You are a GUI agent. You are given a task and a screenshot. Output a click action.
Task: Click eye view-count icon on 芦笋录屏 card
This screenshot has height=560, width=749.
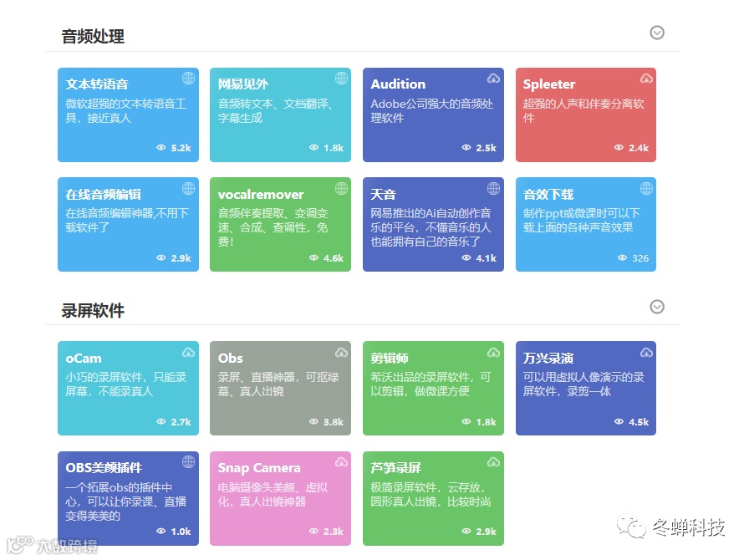point(466,532)
